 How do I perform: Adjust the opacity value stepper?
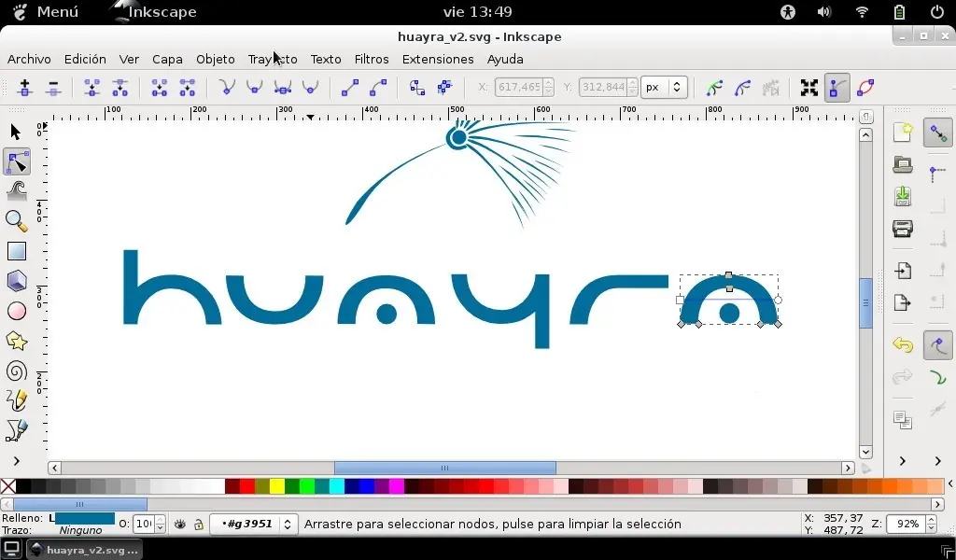[x=161, y=524]
